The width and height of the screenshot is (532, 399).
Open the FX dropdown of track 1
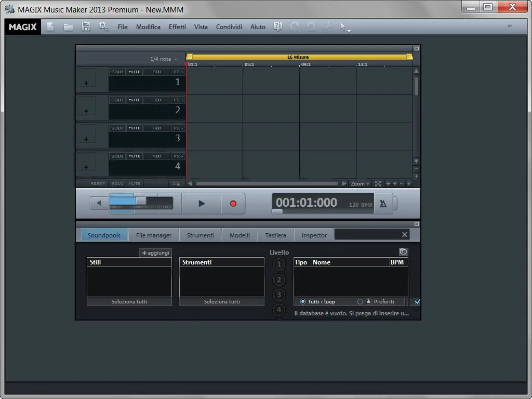178,72
